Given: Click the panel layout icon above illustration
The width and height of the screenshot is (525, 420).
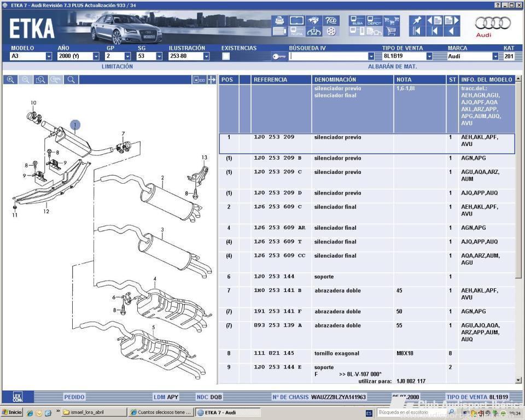Looking at the screenshot, I should click(x=199, y=80).
